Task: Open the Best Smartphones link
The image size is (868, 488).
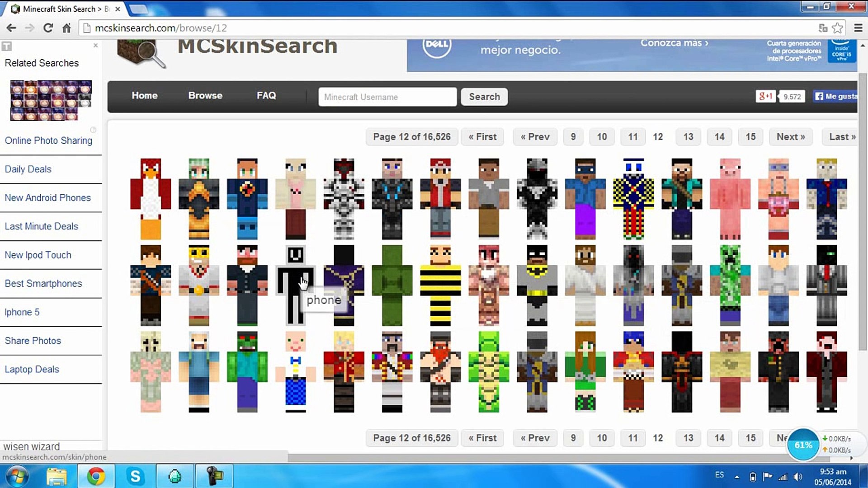Action: (43, 284)
